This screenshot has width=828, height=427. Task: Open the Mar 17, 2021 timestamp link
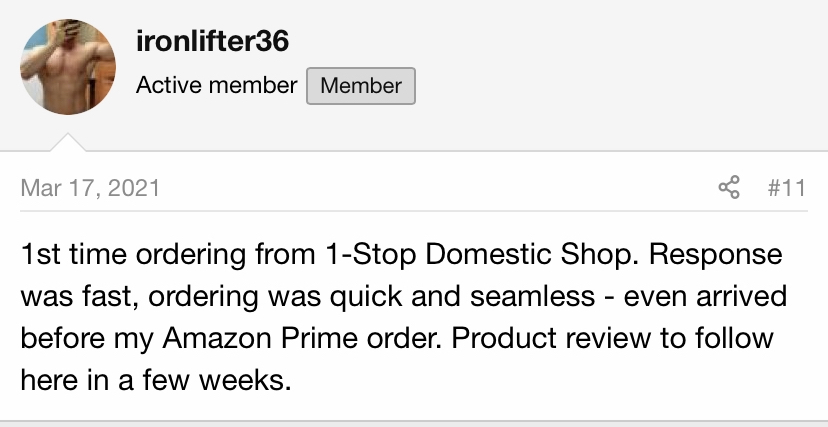90,188
